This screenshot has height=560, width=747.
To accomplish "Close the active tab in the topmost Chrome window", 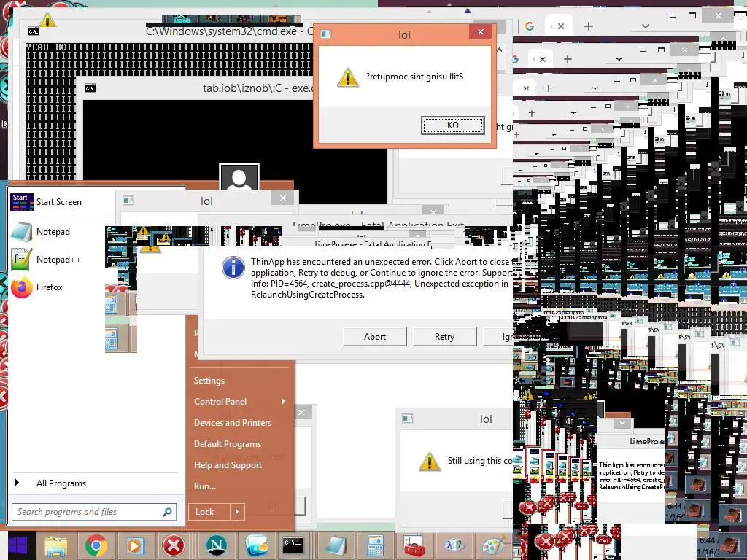I will [x=561, y=26].
